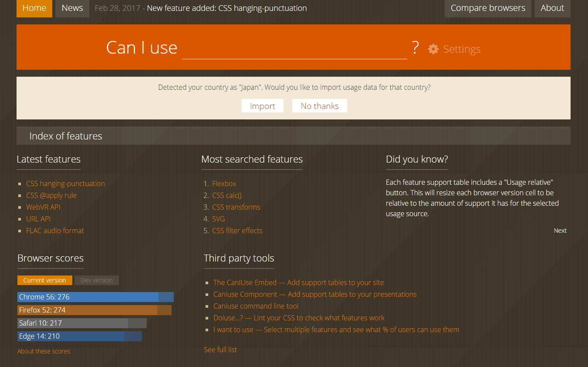Viewport: 588px width, 367px height.
Task: Select the Feb 28, 2017 news date
Action: (117, 8)
